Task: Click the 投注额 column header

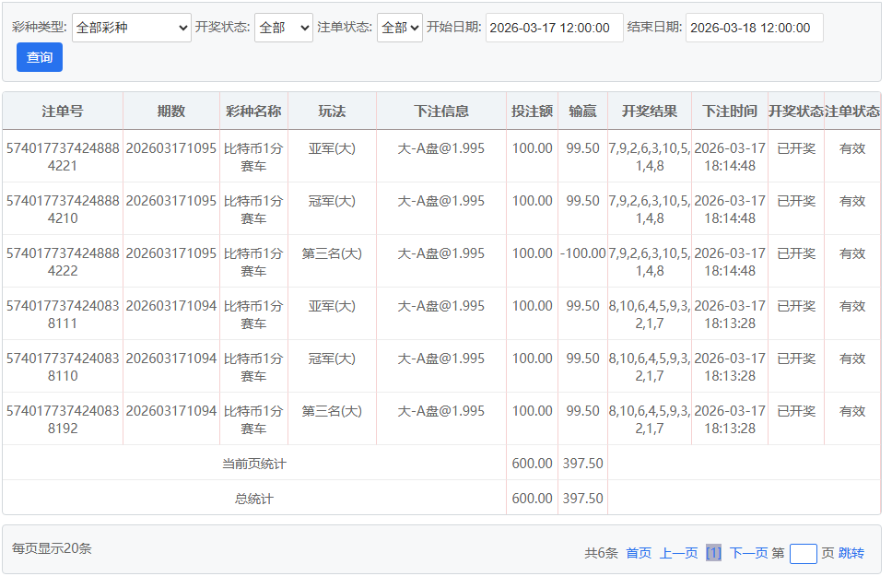Action: pyautogui.click(x=532, y=111)
